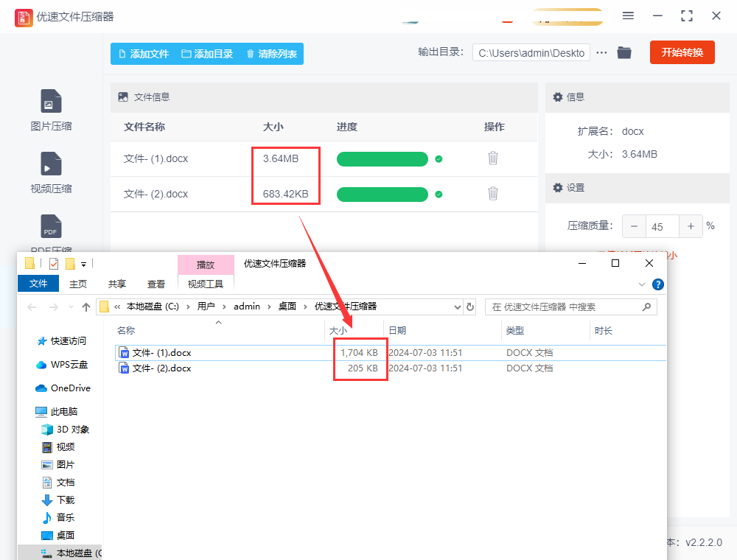This screenshot has width=737, height=560.
Task: Open 快速访问 in navigation pane
Action: (x=61, y=341)
